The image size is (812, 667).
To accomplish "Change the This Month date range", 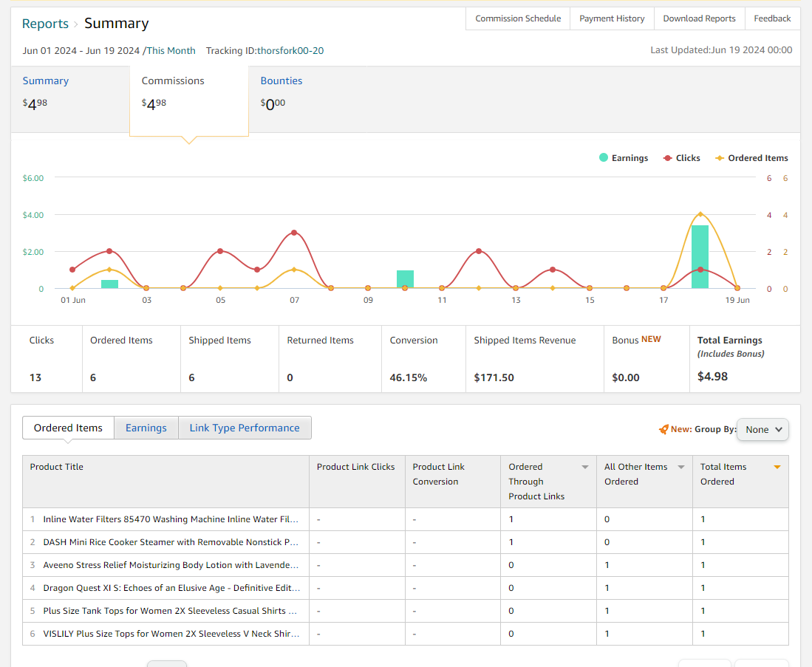I will coord(171,51).
